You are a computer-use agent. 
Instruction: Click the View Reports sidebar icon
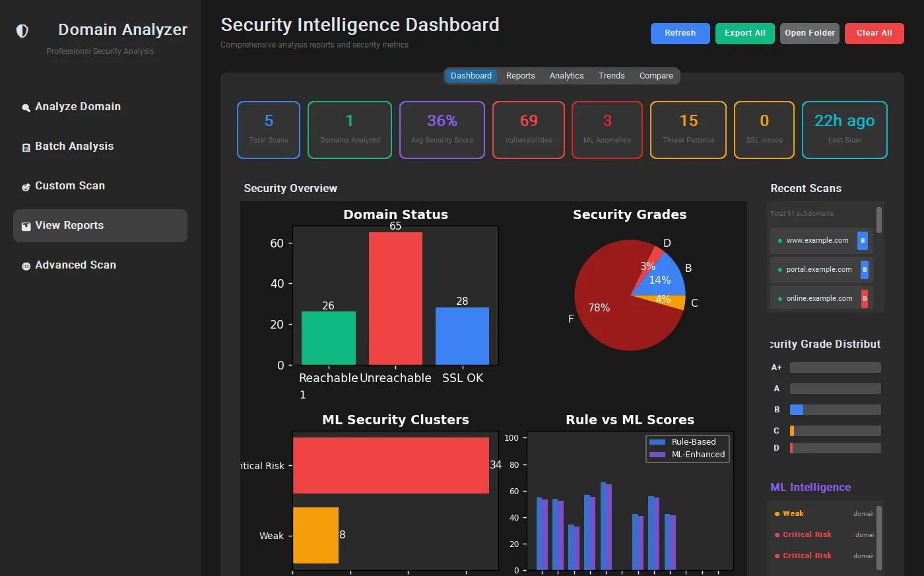point(26,226)
